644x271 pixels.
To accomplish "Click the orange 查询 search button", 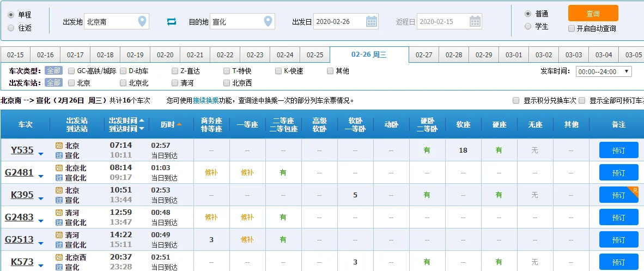I will pos(593,13).
